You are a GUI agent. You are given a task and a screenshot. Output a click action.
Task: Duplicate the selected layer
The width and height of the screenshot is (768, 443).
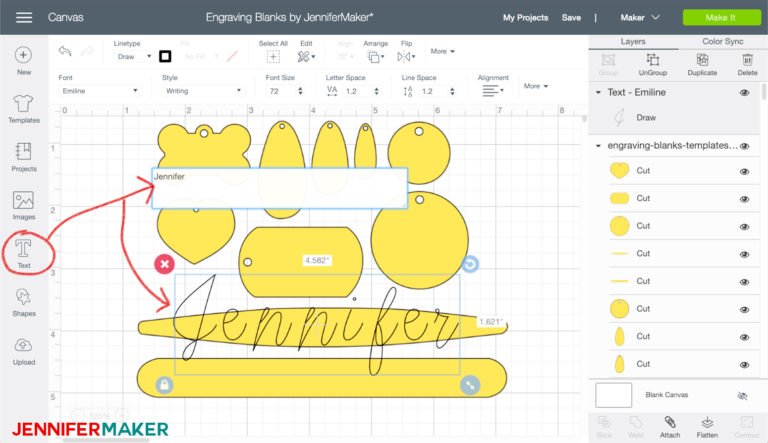click(x=702, y=65)
